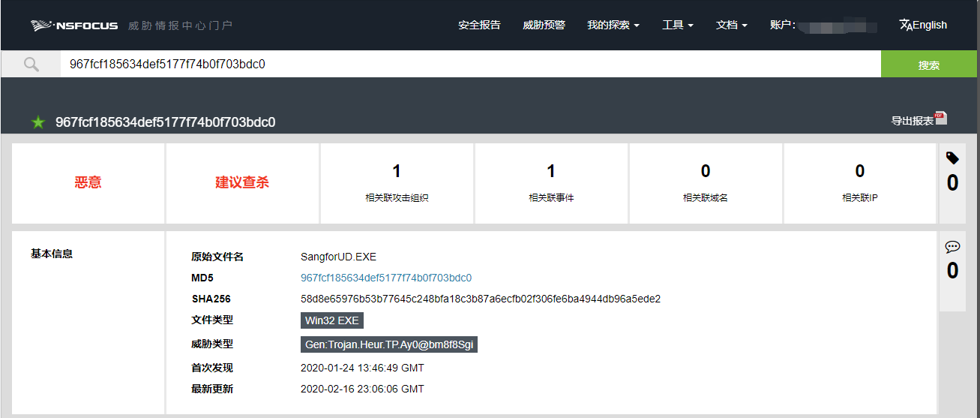This screenshot has width=980, height=418.
Task: Click the Win32 EXE file type tag
Action: [332, 320]
